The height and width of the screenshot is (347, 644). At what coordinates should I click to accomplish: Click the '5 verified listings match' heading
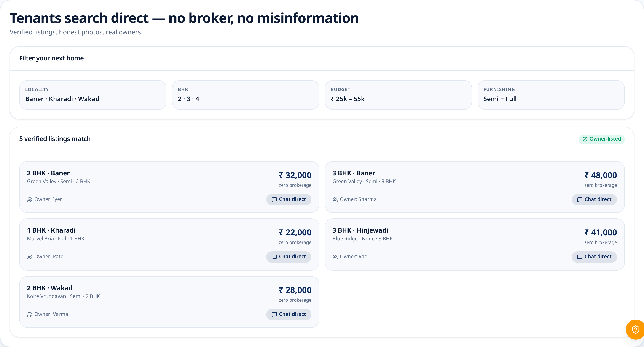pyautogui.click(x=55, y=139)
